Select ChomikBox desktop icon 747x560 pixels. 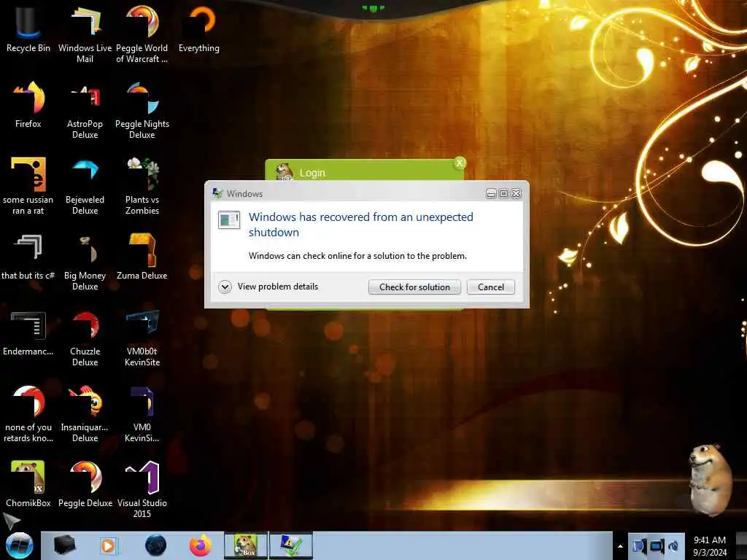[x=28, y=484]
